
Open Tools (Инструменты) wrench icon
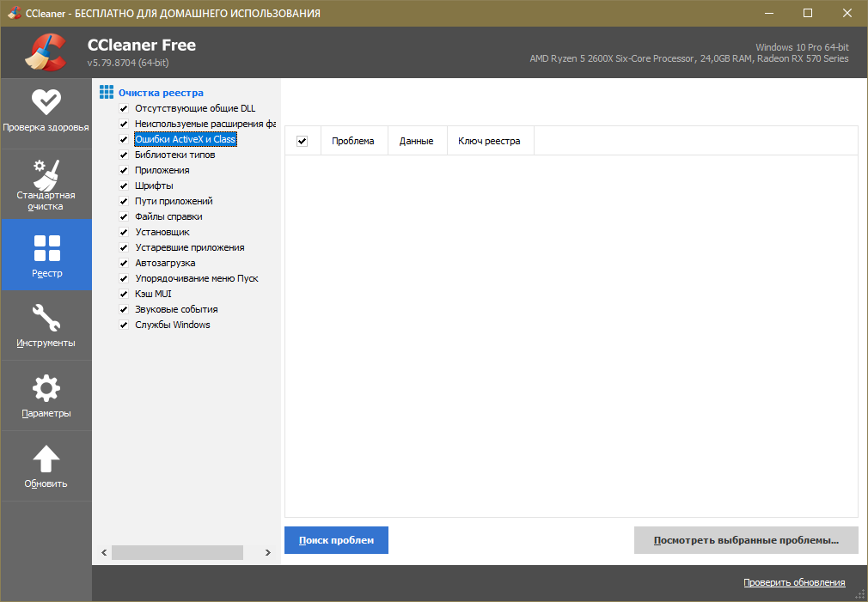[46, 318]
